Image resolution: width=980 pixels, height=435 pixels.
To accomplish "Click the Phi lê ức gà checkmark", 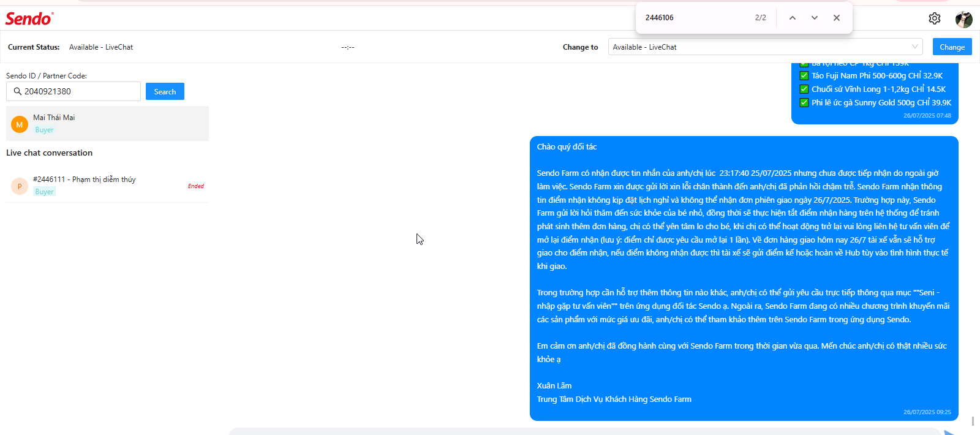I will (804, 103).
